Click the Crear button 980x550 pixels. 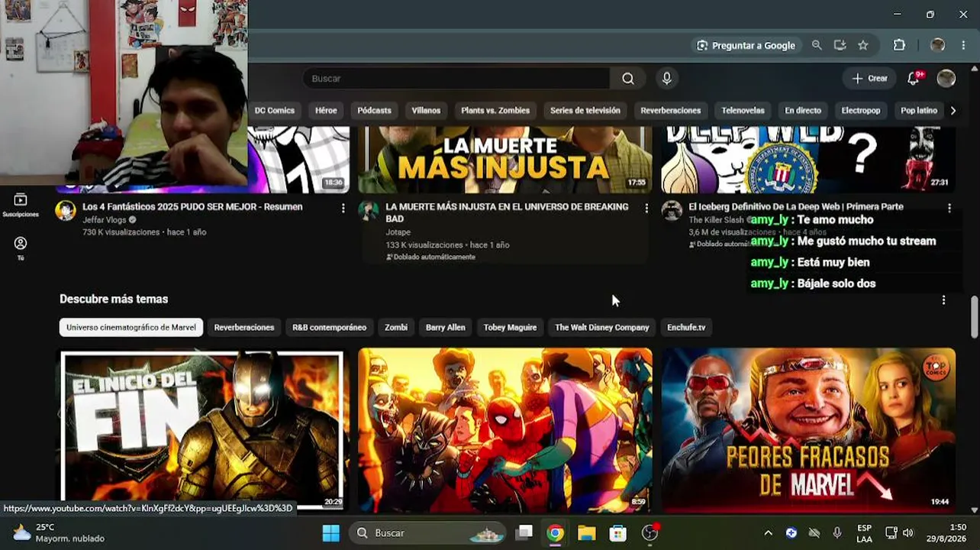click(869, 79)
